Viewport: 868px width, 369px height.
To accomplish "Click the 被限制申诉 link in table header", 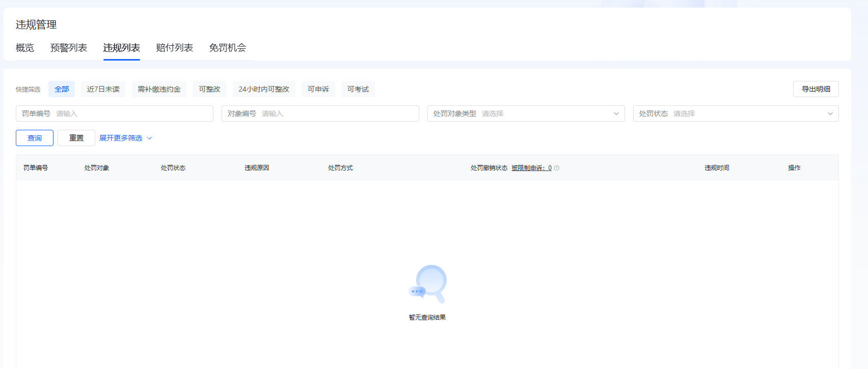I will coord(531,168).
